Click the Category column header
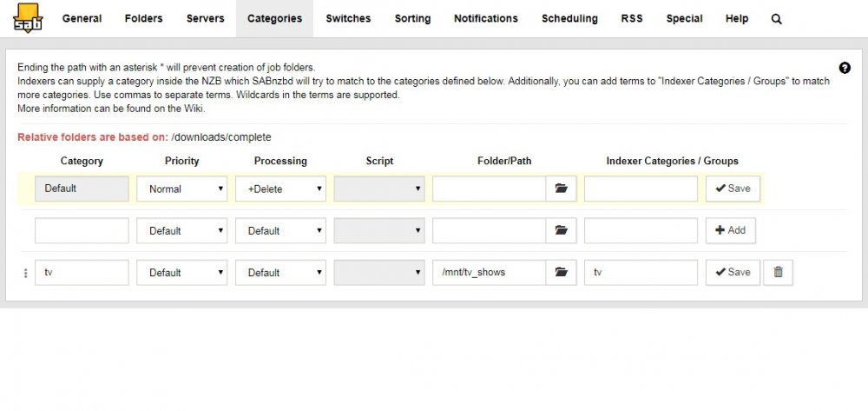868x411 pixels. pyautogui.click(x=82, y=162)
